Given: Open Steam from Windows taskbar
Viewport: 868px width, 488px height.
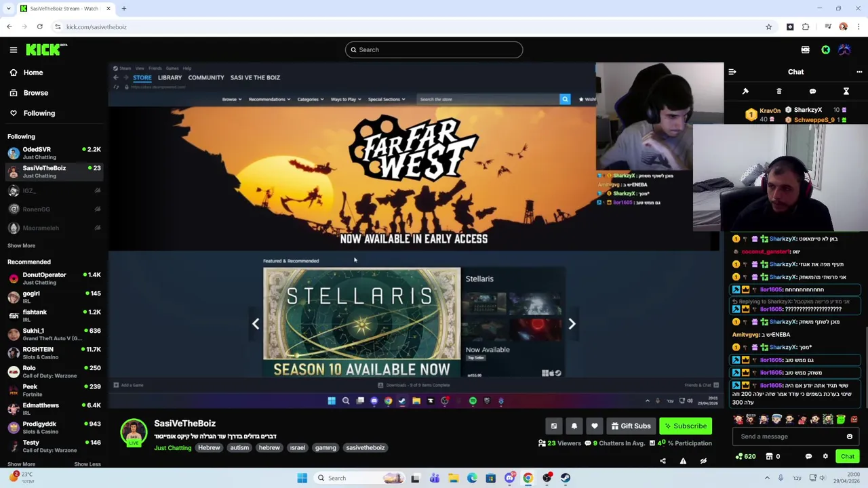Looking at the screenshot, I should 566,478.
